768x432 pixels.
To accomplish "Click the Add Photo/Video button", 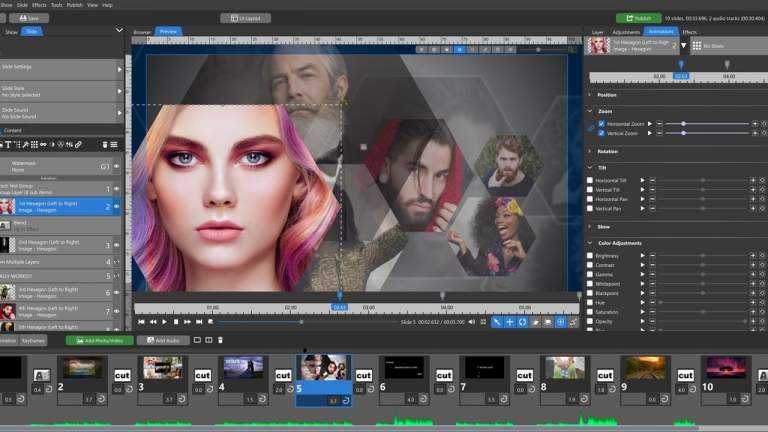I will pyautogui.click(x=99, y=340).
